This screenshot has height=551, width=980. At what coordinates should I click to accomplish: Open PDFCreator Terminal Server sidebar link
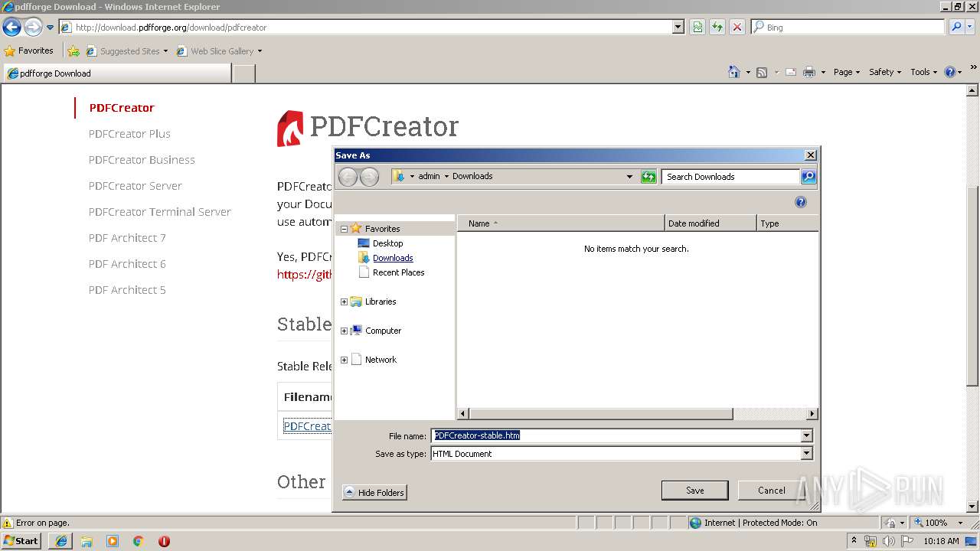click(159, 212)
